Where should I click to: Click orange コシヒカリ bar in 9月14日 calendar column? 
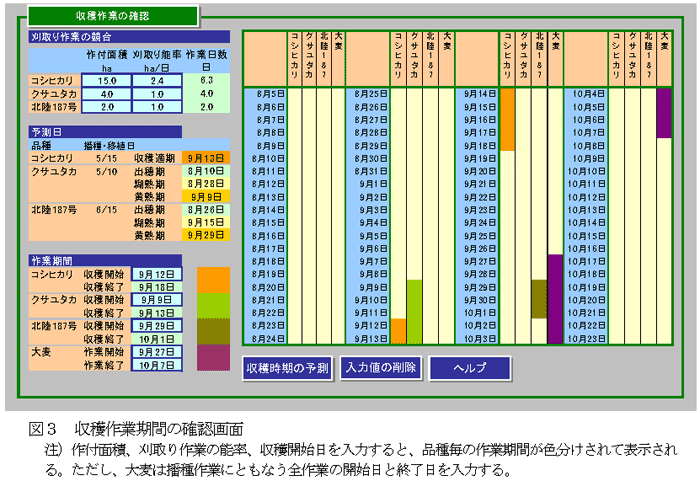click(508, 120)
